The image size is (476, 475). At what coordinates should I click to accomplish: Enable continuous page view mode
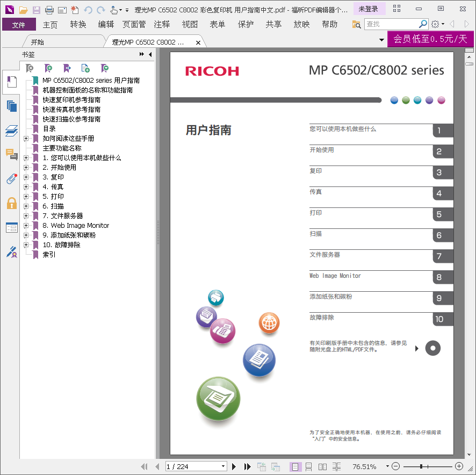coord(309,466)
